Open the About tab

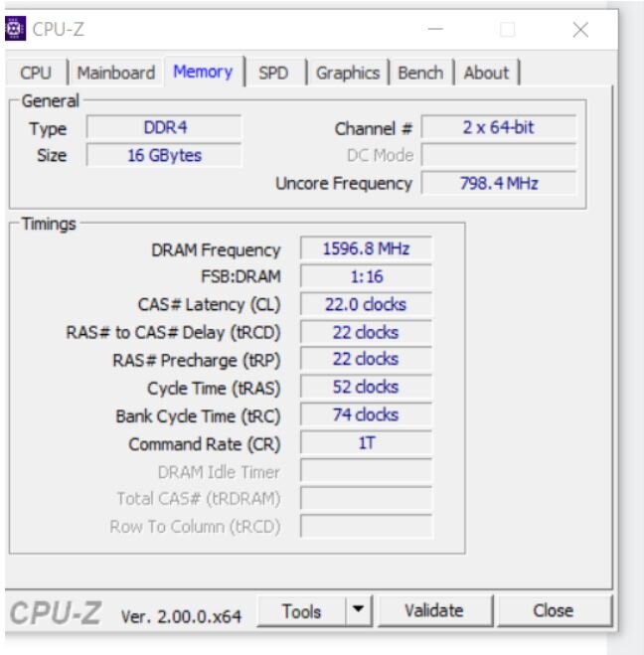(x=486, y=73)
